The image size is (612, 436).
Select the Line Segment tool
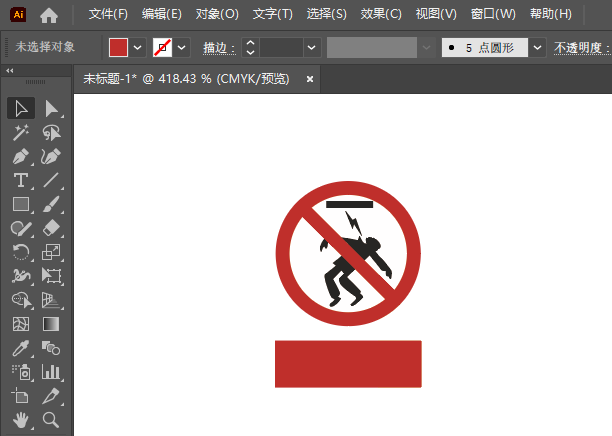pyautogui.click(x=51, y=181)
